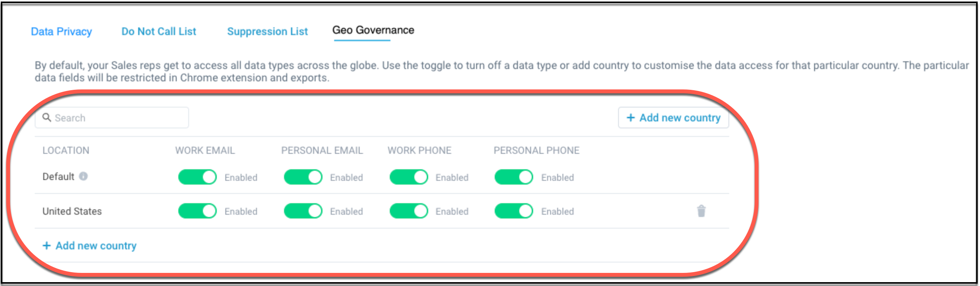
Task: Switch off United States Personal Phone toggle
Action: (514, 211)
